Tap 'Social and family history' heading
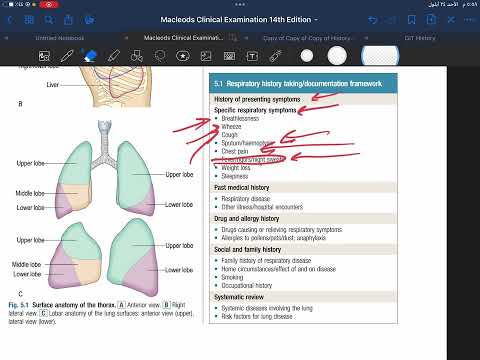 point(248,250)
